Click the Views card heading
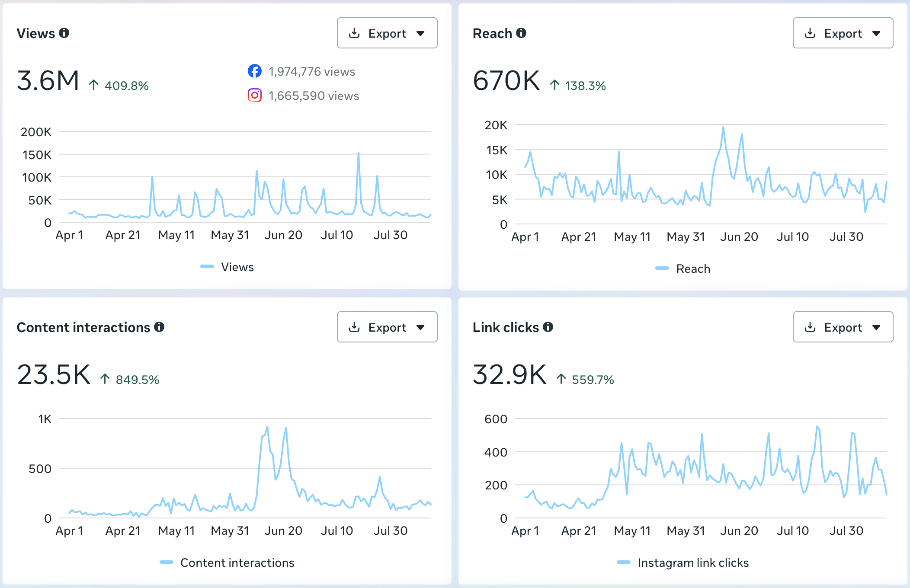 36,33
